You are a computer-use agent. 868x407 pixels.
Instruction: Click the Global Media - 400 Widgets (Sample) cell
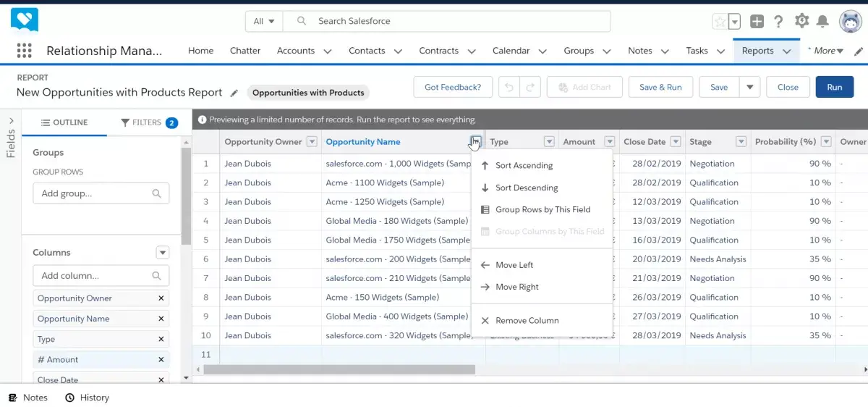point(397,316)
